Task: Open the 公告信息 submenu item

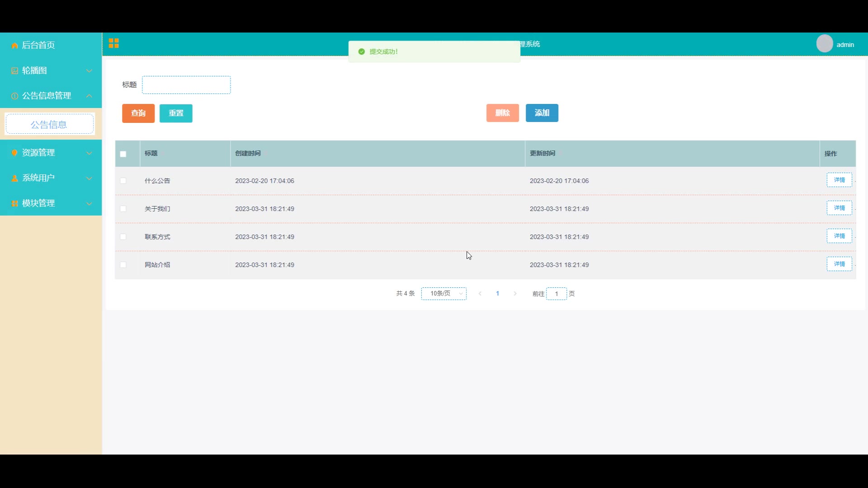Action: [x=49, y=125]
